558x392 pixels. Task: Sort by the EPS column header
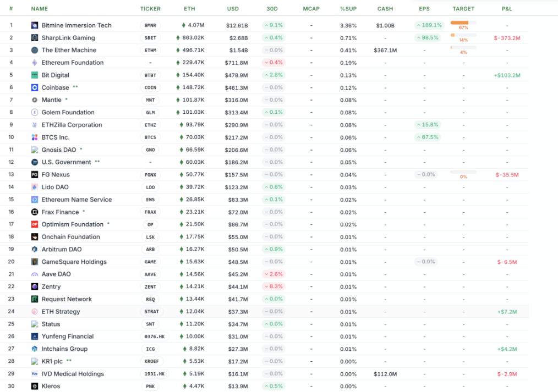424,9
